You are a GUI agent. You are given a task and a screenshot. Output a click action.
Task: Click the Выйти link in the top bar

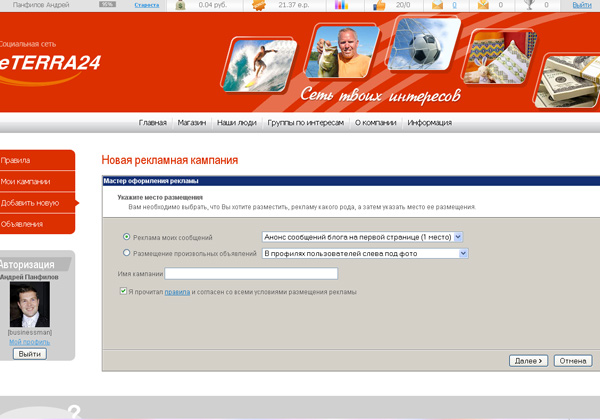[x=582, y=5]
